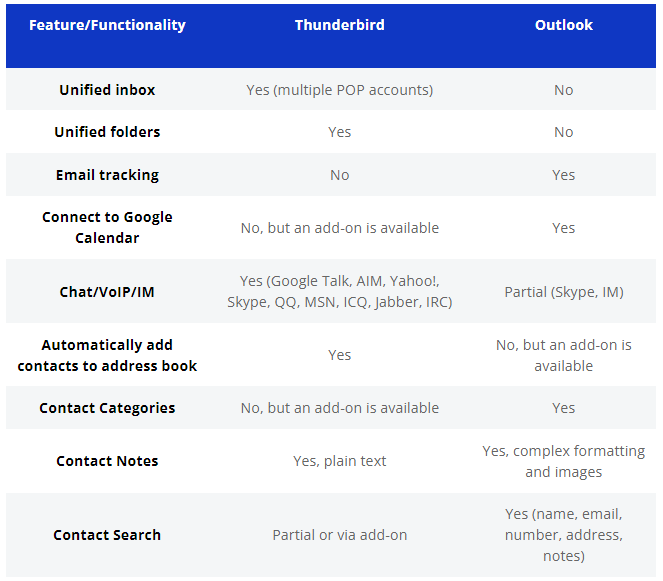
Task: Select the Unified folders row label
Action: click(107, 132)
